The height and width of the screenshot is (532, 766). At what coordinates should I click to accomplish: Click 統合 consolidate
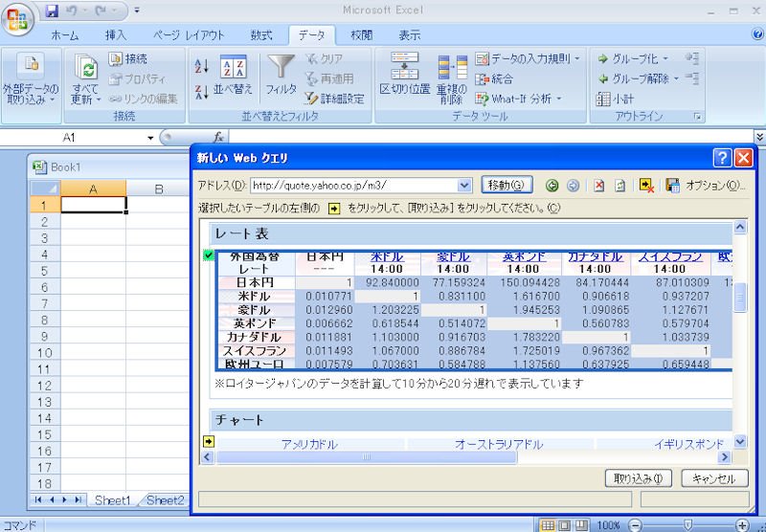[494, 79]
